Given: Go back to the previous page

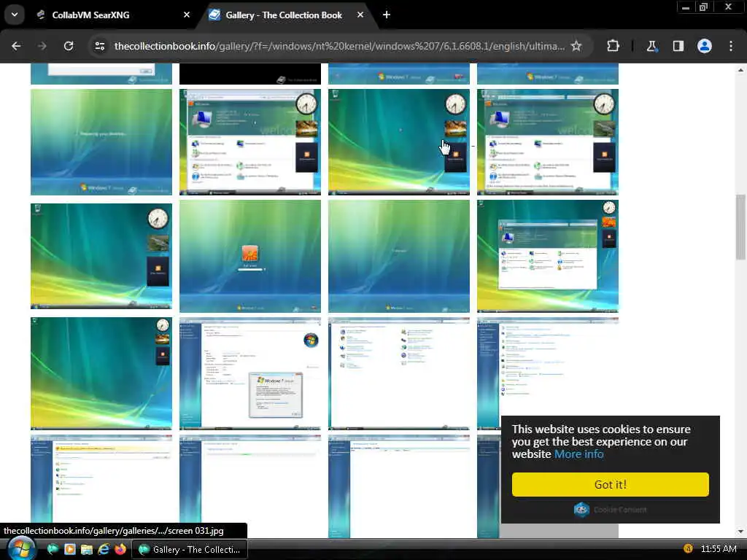Looking at the screenshot, I should coord(16,46).
